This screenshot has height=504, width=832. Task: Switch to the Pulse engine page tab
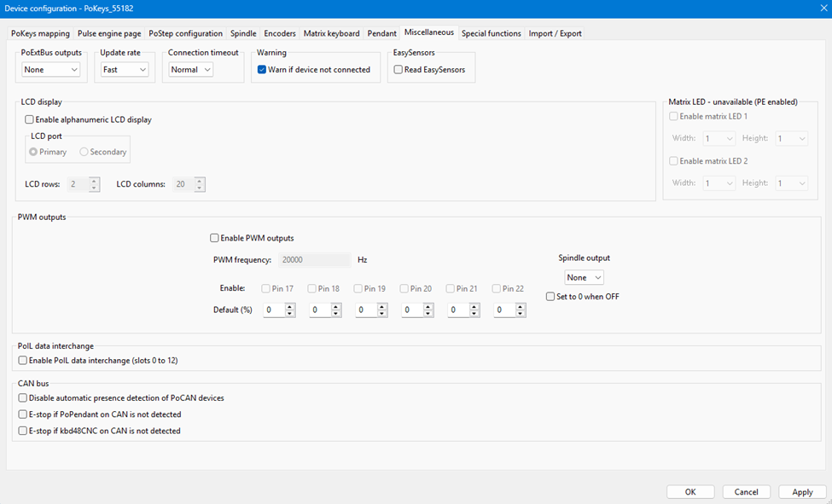point(108,33)
